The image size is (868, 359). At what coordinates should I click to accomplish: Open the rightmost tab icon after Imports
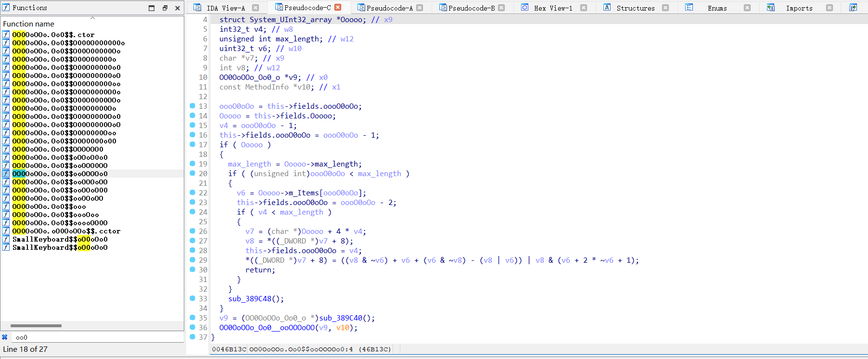[853, 8]
